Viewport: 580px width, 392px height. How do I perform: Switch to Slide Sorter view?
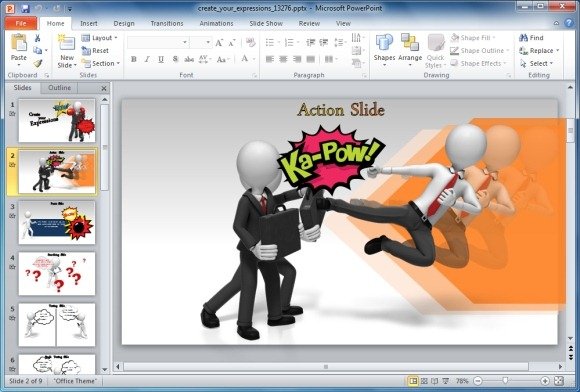pyautogui.click(x=424, y=381)
